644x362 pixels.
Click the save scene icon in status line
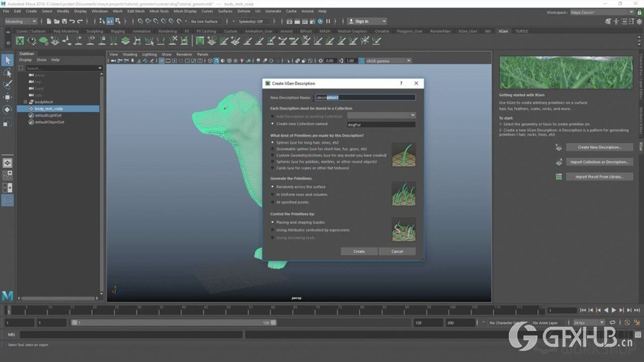tap(64, 21)
